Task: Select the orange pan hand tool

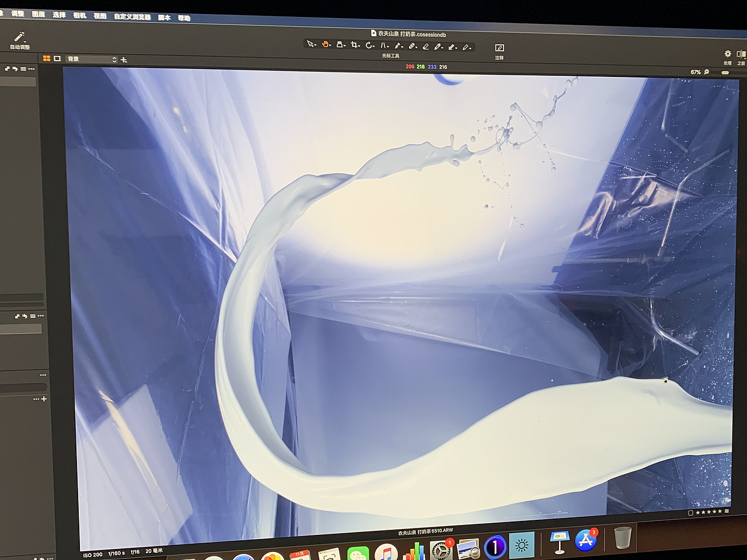Action: point(326,44)
